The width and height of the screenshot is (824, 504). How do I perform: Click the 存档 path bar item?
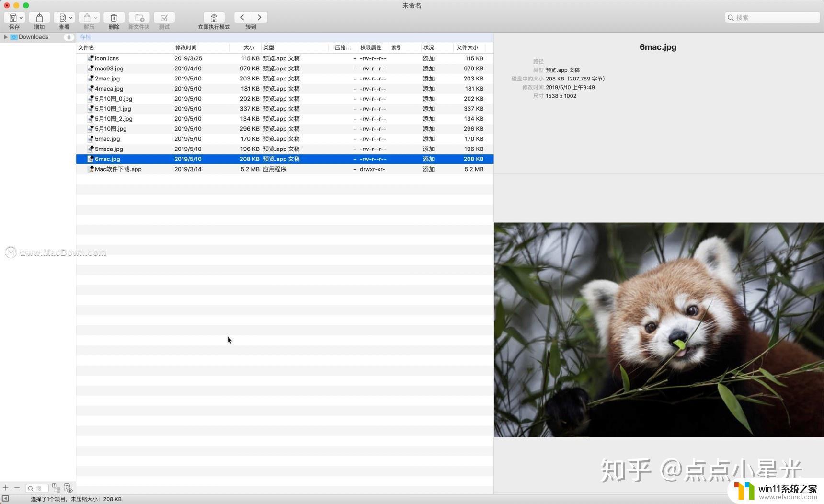85,37
